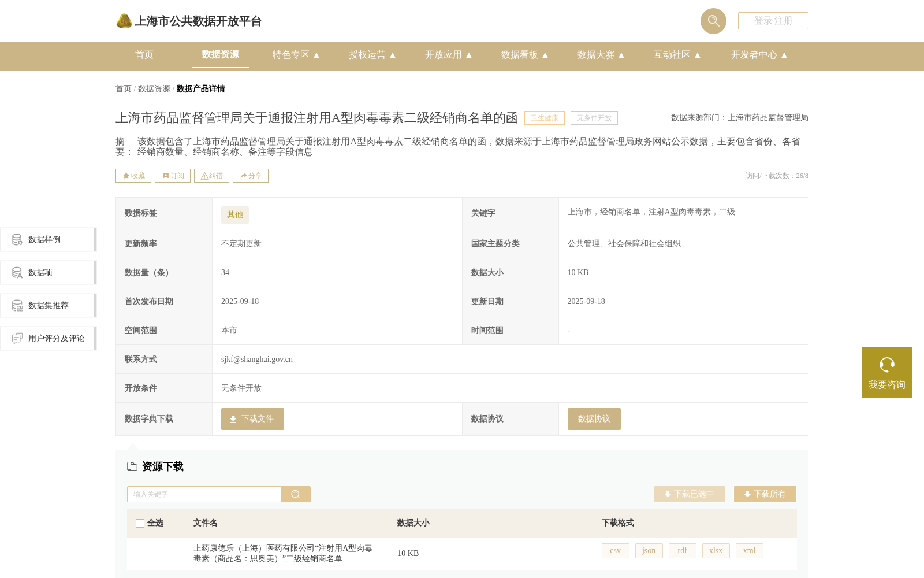Click 数据资源 breadcrumb link
924x578 pixels.
(154, 88)
